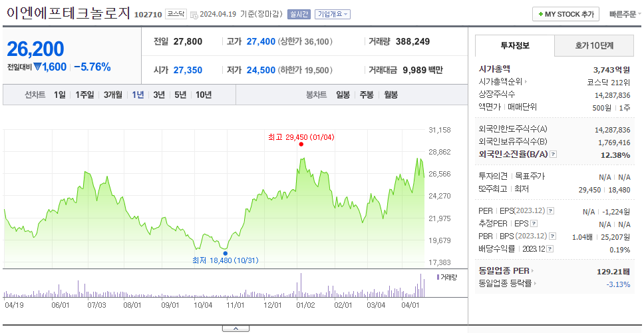This screenshot has width=644, height=333.
Task: Select the 1일 line chart period
Action: coord(60,95)
